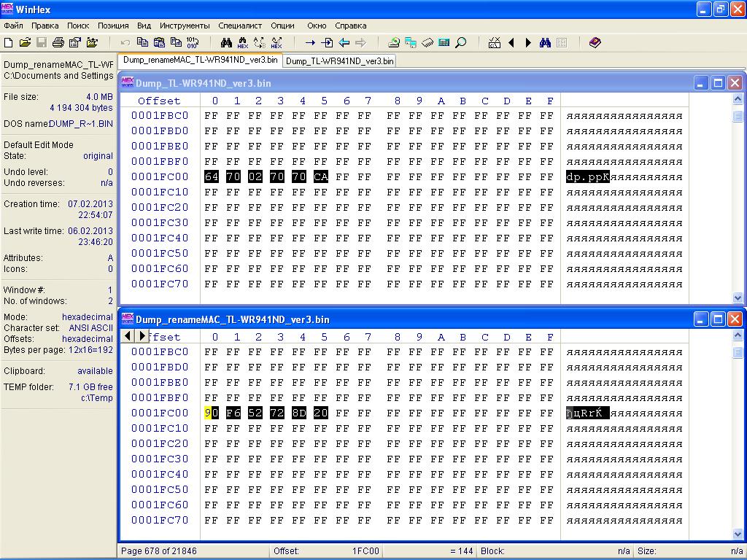Image resolution: width=747 pixels, height=560 pixels.
Task: Click the Paste Into New File icon
Action: (x=176, y=43)
